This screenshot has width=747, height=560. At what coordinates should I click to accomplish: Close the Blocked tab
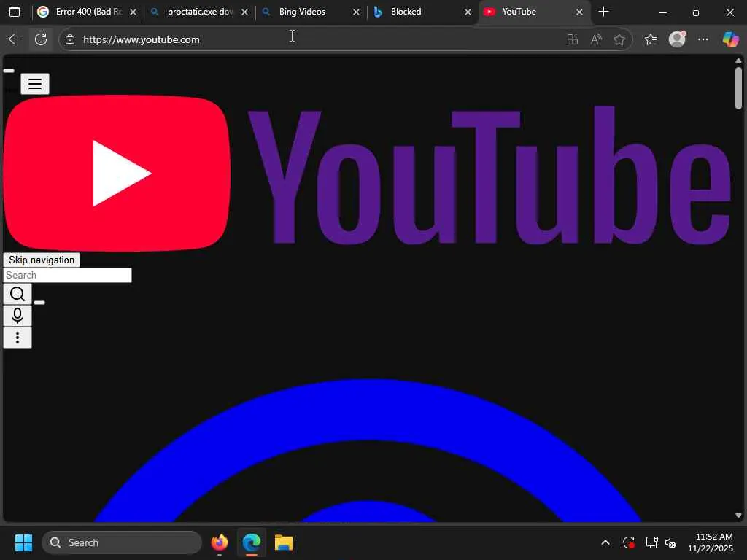tap(468, 12)
